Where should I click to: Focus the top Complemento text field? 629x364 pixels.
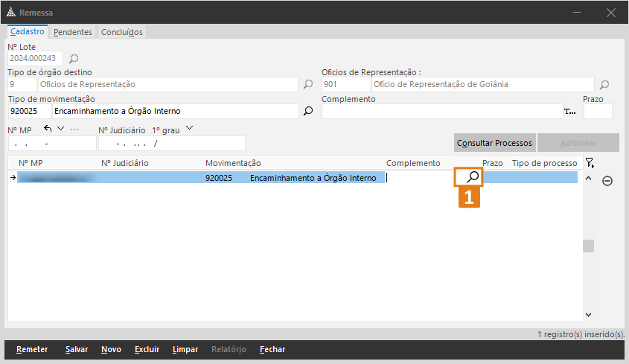[x=442, y=111]
